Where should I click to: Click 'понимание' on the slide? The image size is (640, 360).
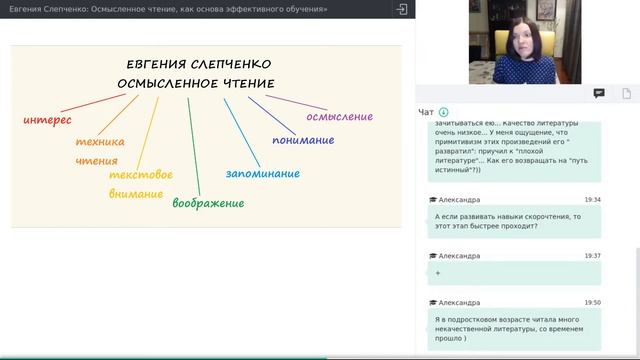point(303,140)
